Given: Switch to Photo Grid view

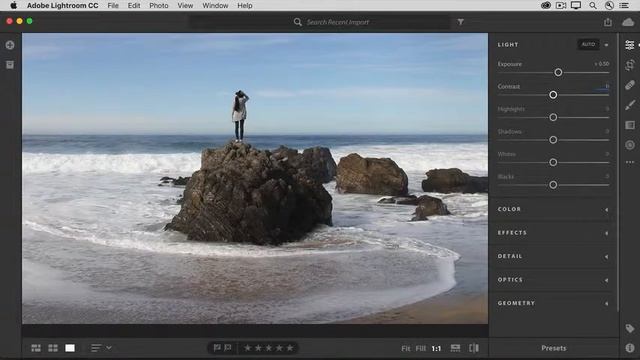Looking at the screenshot, I should pyautogui.click(x=36, y=348).
